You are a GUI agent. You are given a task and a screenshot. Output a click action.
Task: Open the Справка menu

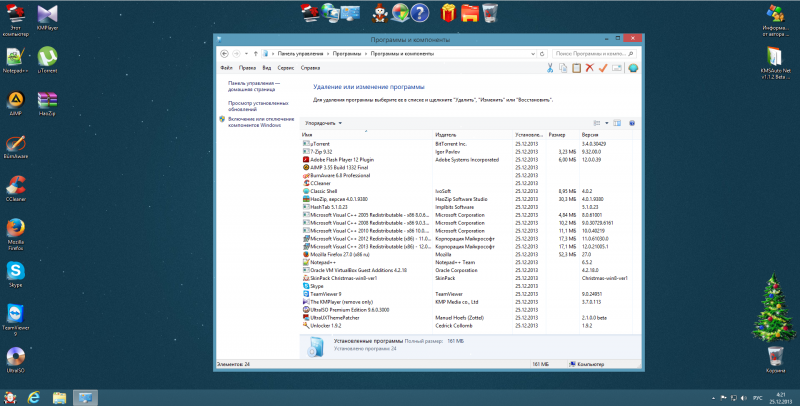click(310, 68)
